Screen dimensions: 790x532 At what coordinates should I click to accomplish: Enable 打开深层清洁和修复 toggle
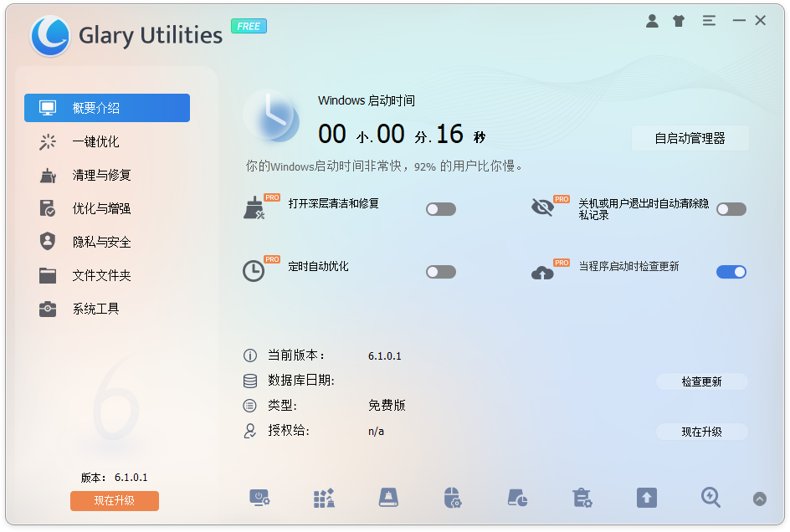[x=441, y=209]
